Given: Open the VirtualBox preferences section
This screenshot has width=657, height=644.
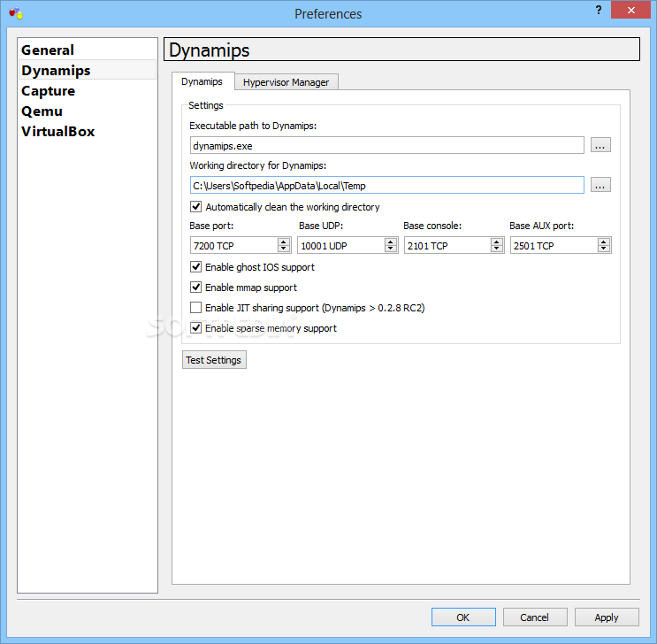Looking at the screenshot, I should coord(88,131).
